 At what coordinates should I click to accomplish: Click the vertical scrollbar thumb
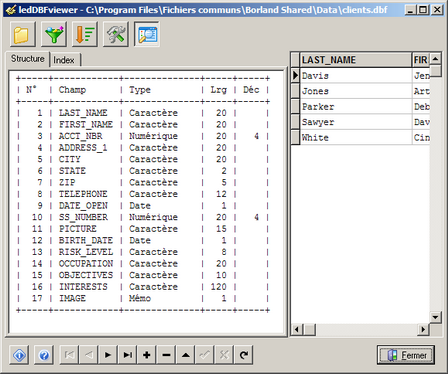pyautogui.click(x=435, y=71)
